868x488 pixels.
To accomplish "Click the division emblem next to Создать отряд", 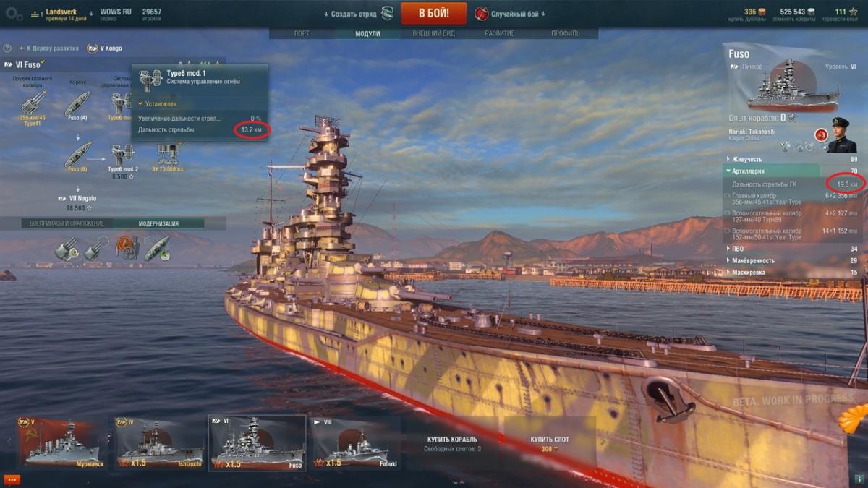I will click(387, 13).
